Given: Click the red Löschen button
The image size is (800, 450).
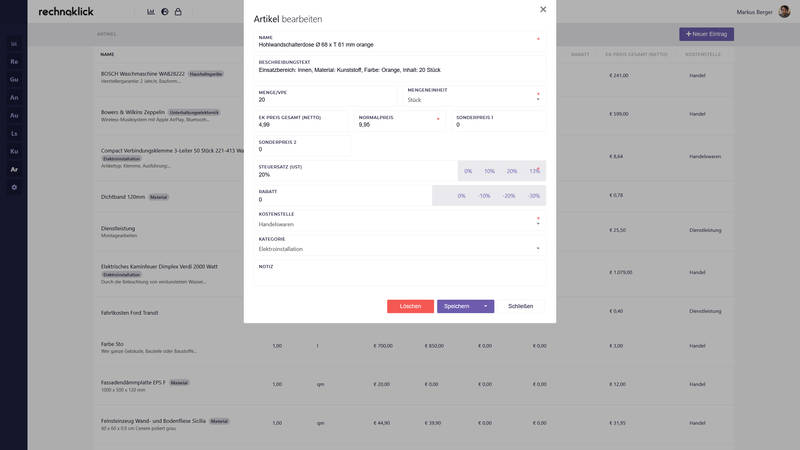Looking at the screenshot, I should tap(410, 306).
